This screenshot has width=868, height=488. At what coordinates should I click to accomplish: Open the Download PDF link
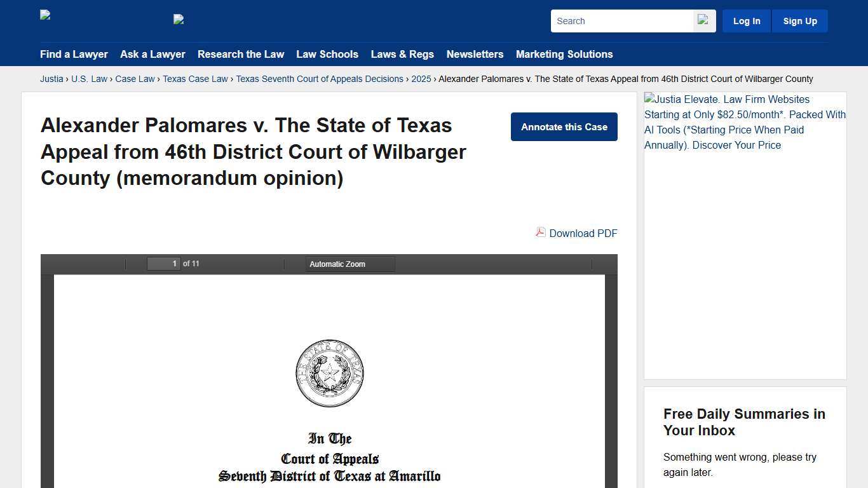583,233
